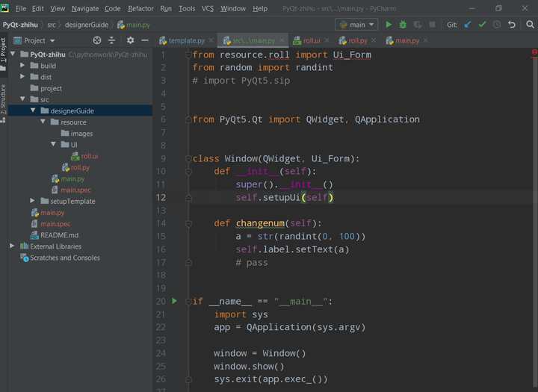
Task: Open the Refactor menu
Action: tap(140, 8)
